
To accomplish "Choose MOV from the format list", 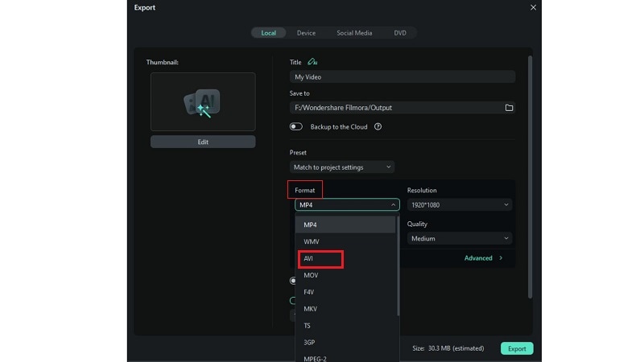I will tap(345, 275).
